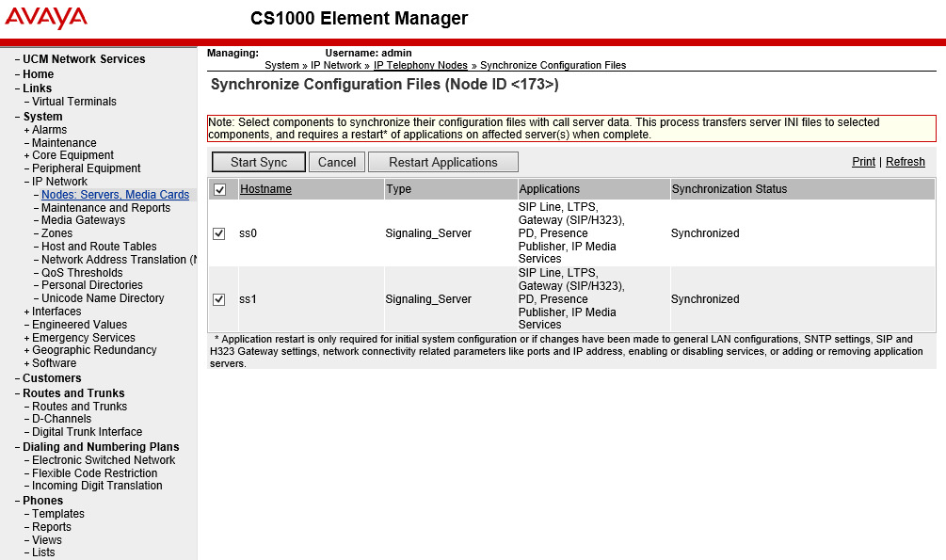
Task: Expand the Emergency Services tree node
Action: point(26,338)
